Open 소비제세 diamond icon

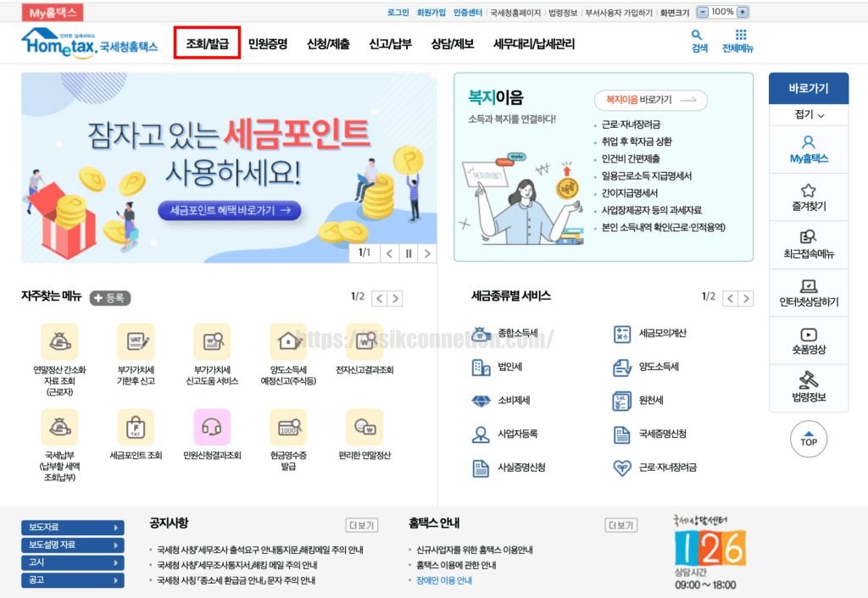click(x=481, y=401)
